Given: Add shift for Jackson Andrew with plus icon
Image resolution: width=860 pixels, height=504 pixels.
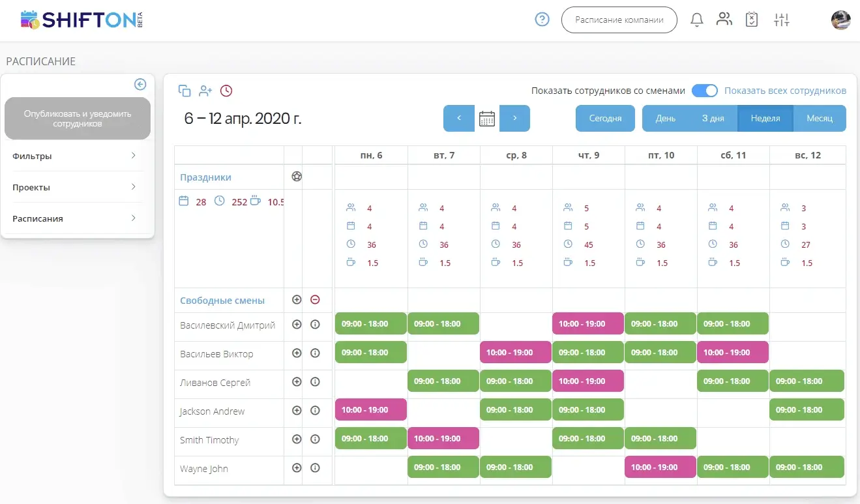Looking at the screenshot, I should (297, 411).
